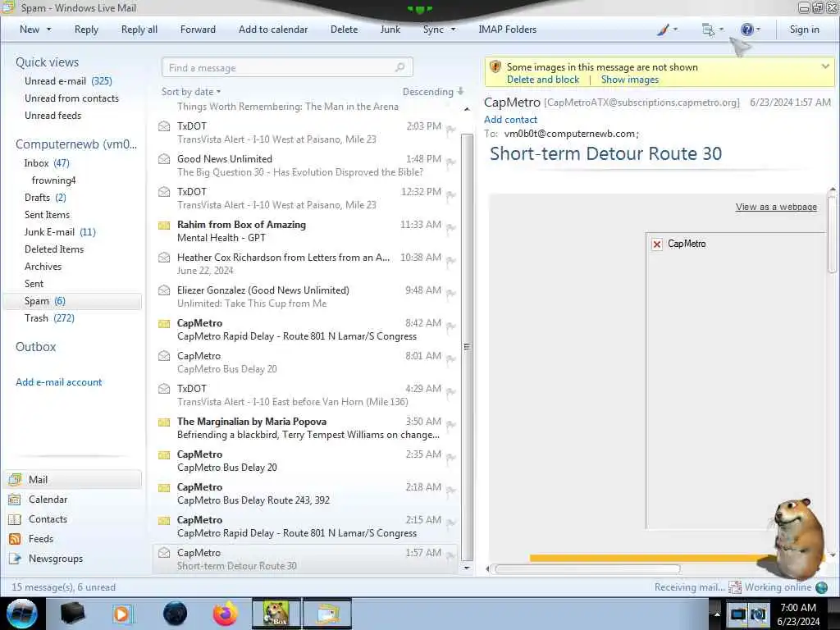The image size is (840, 630).
Task: Open the Menus dropdown icon
Action: pos(708,30)
